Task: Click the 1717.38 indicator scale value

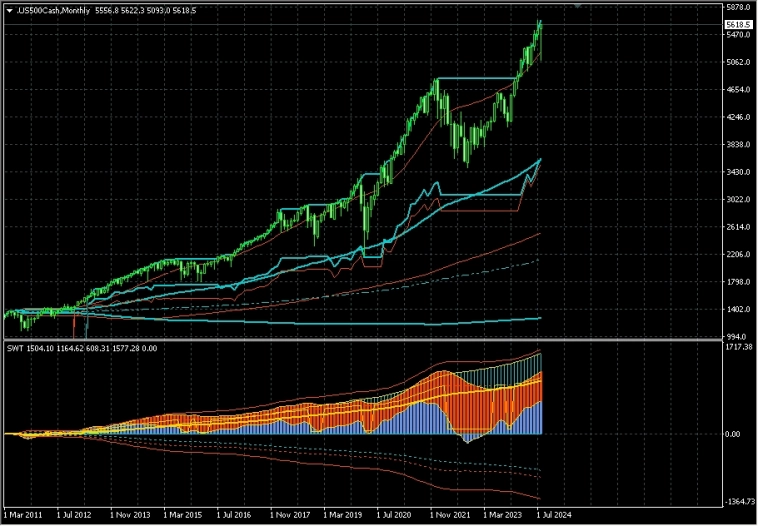Action: point(737,347)
